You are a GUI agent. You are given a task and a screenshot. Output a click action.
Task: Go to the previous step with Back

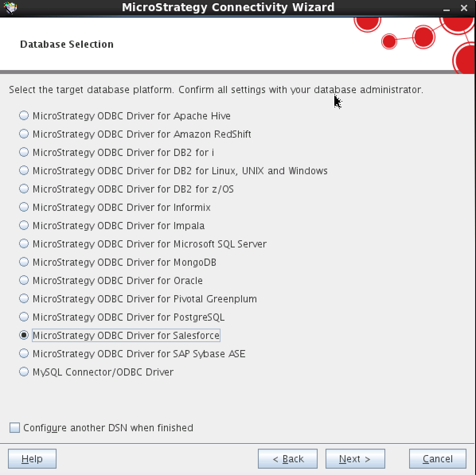coord(288,459)
